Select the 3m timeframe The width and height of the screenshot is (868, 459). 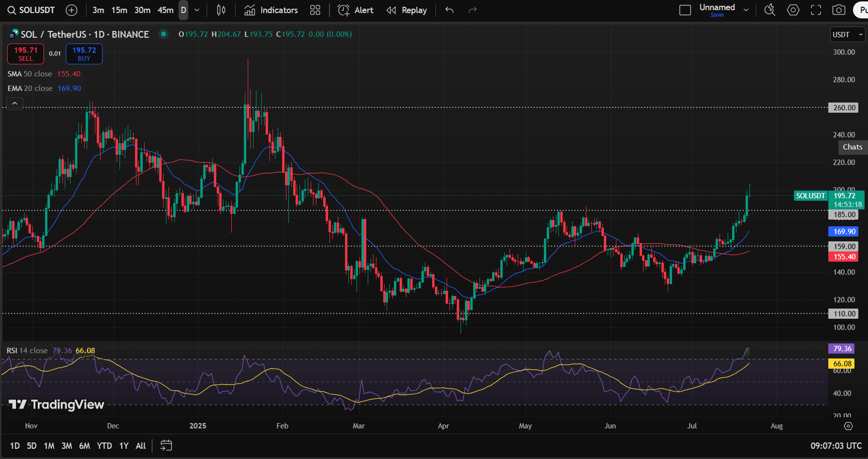tap(98, 10)
